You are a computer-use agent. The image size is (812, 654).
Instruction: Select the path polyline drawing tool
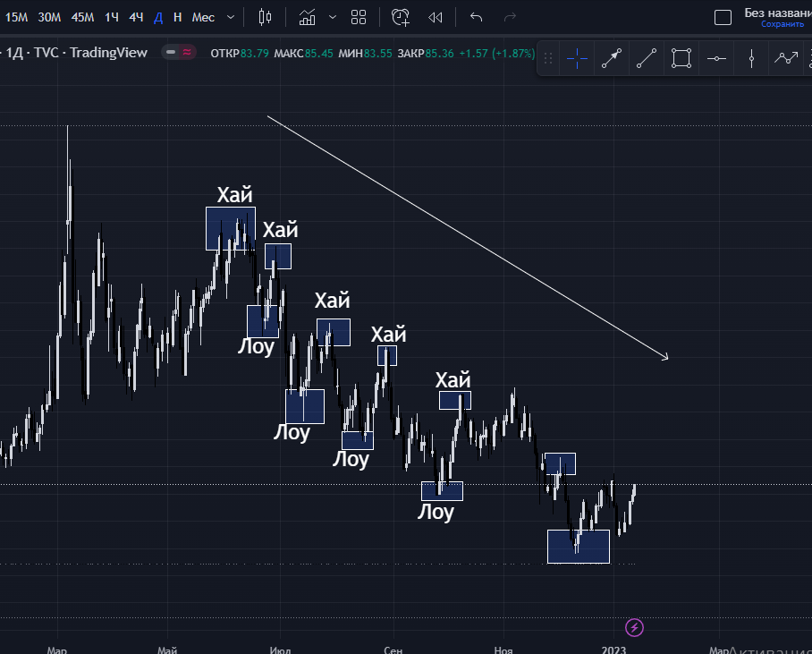tap(785, 58)
